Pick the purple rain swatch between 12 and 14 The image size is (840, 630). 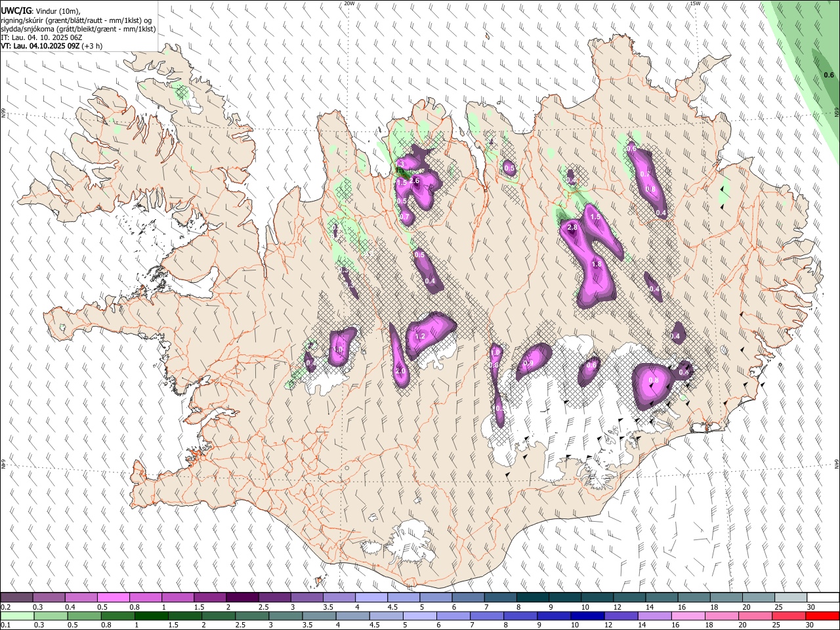click(x=621, y=616)
